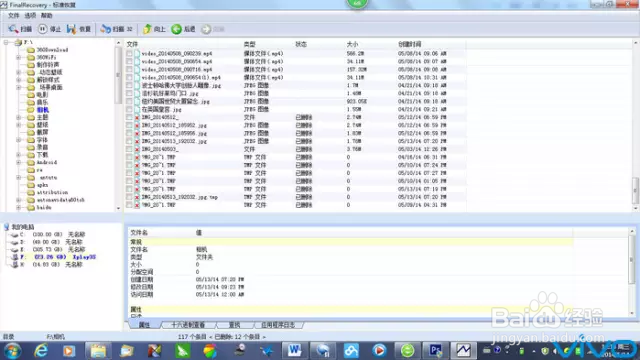Open the 选项 menu
640x360 pixels.
click(30, 16)
